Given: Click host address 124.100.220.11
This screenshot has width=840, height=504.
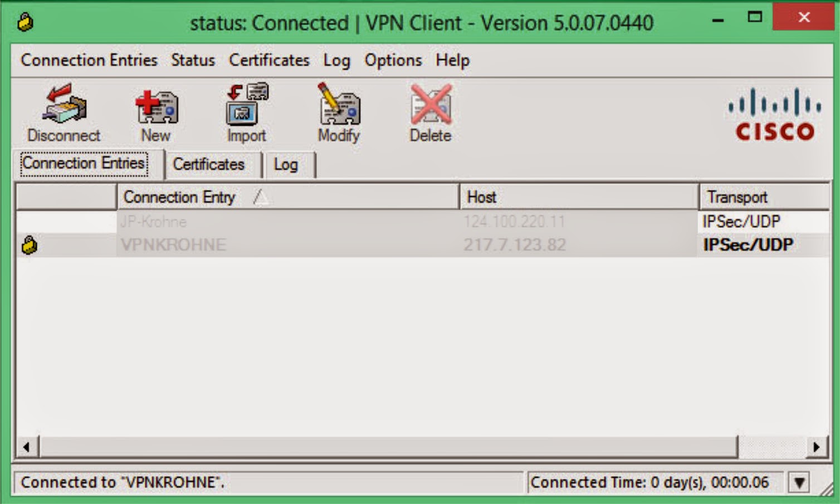Looking at the screenshot, I should [514, 222].
